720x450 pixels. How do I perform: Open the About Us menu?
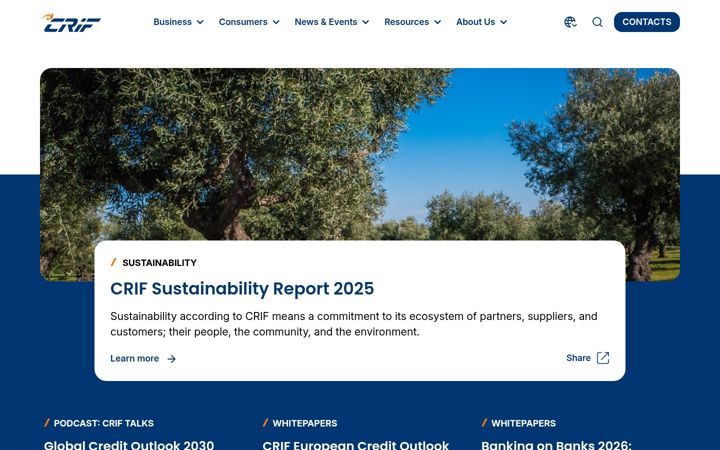click(x=476, y=22)
